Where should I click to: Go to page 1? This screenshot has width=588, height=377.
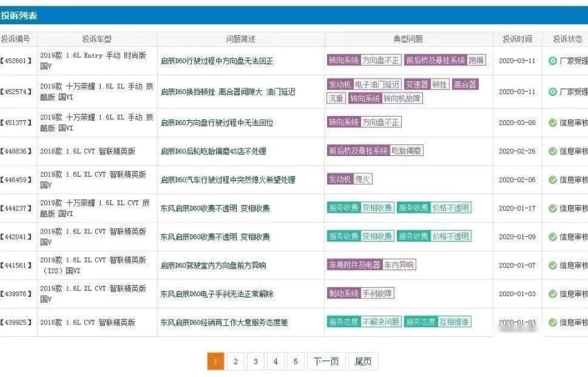click(215, 361)
